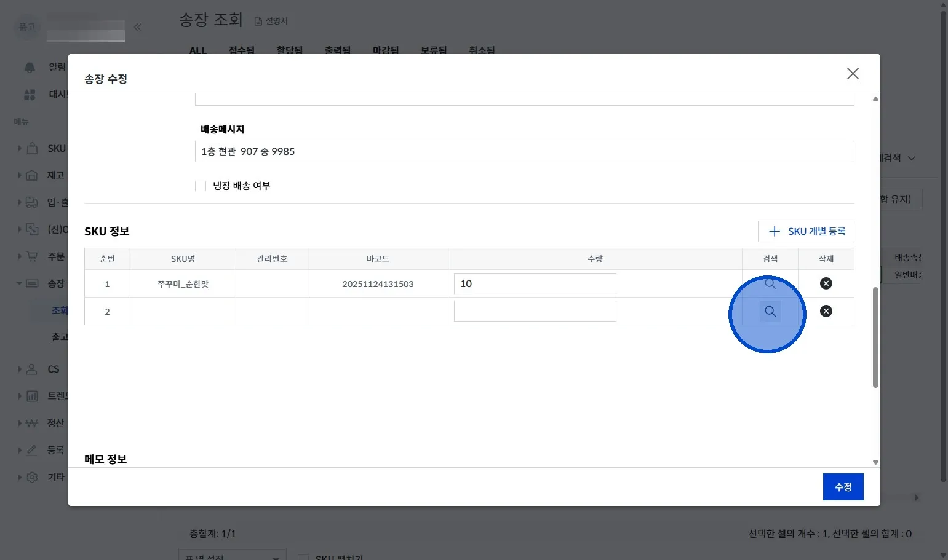Screen dimensions: 948x560
Task: Click the 알림 bell icon
Action: tap(30, 67)
